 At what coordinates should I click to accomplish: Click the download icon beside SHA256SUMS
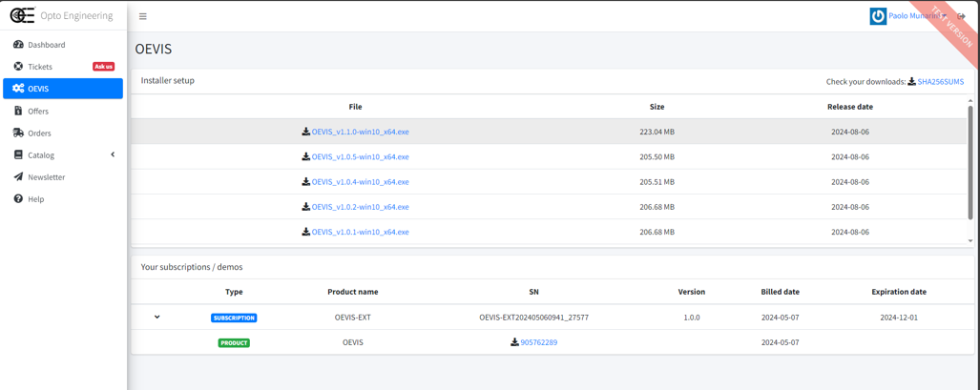click(x=912, y=81)
